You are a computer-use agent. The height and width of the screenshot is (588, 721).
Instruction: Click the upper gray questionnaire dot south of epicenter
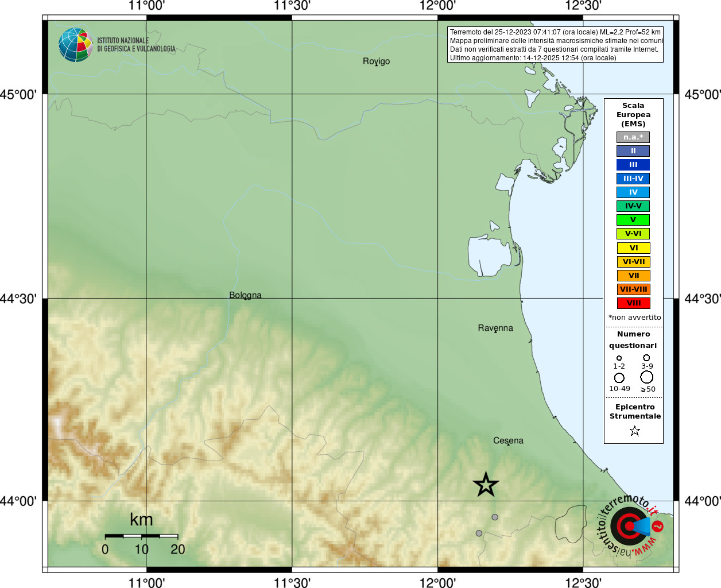pyautogui.click(x=495, y=517)
